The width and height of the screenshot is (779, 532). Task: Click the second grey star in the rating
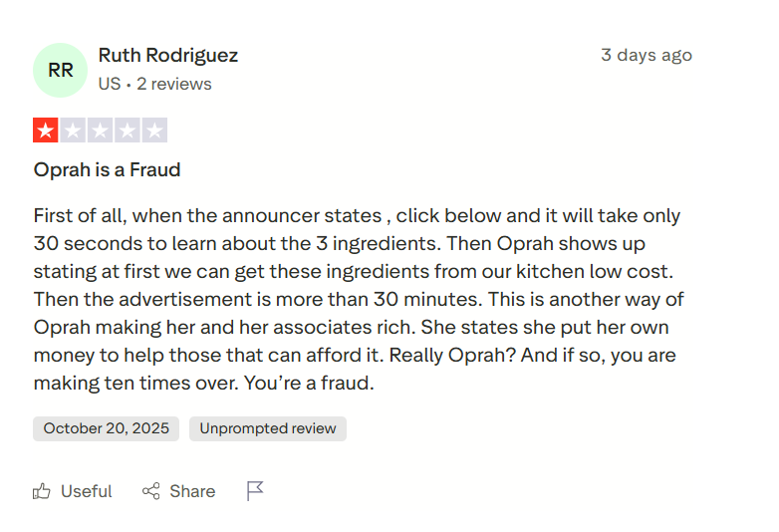coord(73,131)
